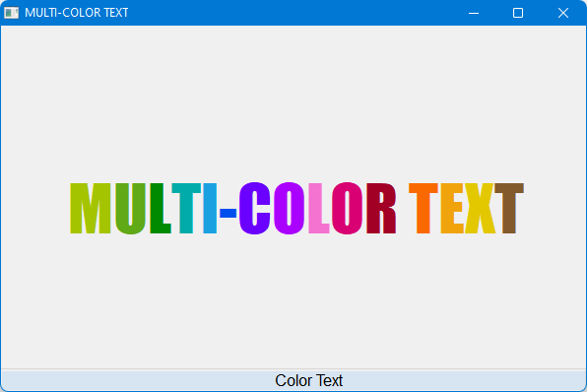Click the MULTI-COLOR TEXT window title
587x392 pixels.
coord(77,13)
